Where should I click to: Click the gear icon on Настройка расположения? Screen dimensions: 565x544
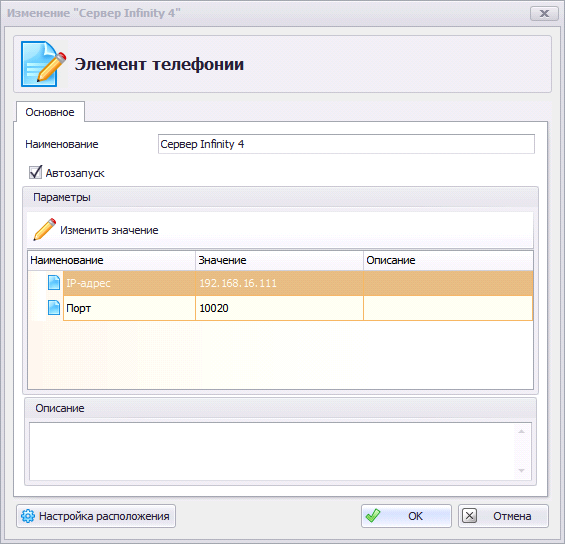[x=28, y=516]
